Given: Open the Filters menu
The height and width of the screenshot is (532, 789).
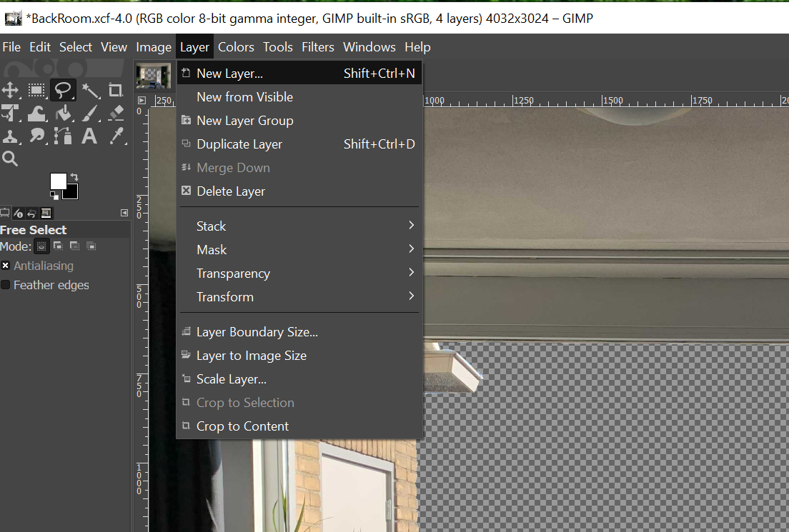Looking at the screenshot, I should click(x=317, y=47).
